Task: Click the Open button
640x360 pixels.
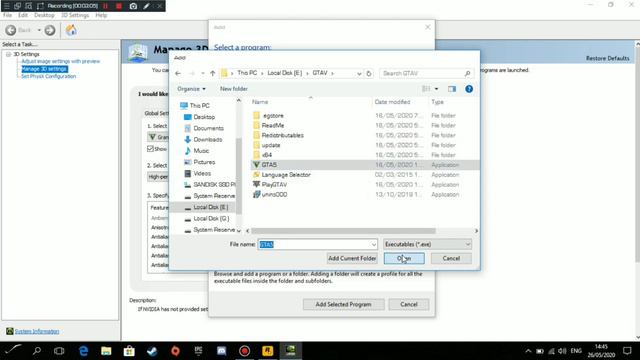Action: 404,258
